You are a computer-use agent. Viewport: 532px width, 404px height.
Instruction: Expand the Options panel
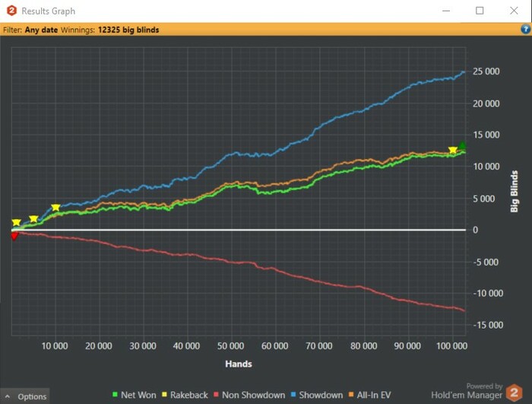click(x=25, y=396)
